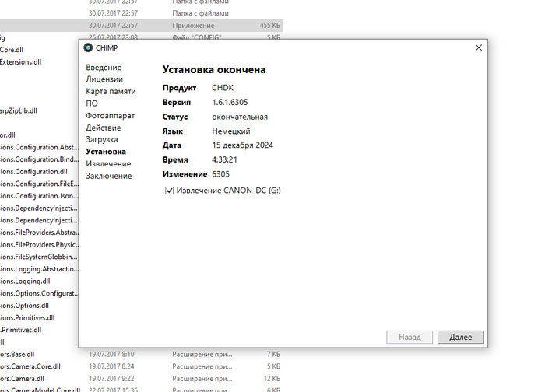Select ПО step in sidebar
This screenshot has height=392, width=545.
(92, 103)
